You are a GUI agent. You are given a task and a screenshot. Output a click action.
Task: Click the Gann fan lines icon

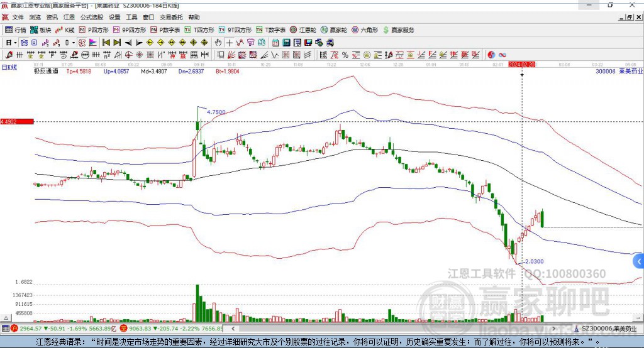(231, 55)
